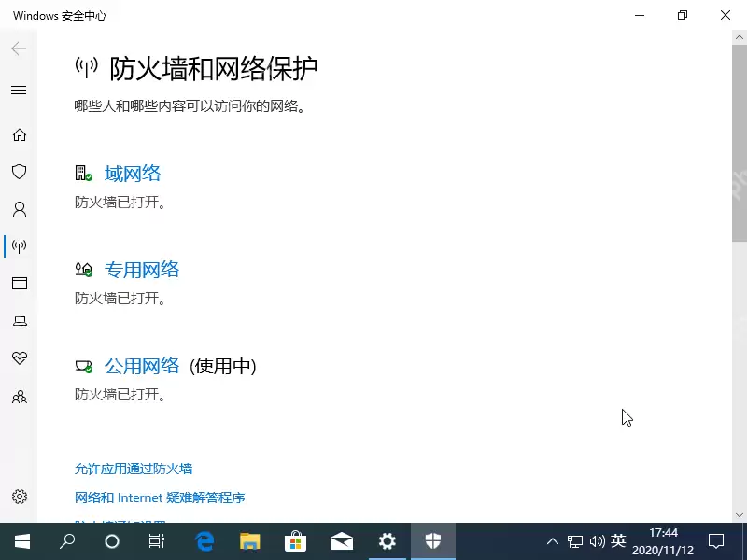747x560 pixels.
Task: Open 域网络 firewall settings
Action: coord(133,173)
